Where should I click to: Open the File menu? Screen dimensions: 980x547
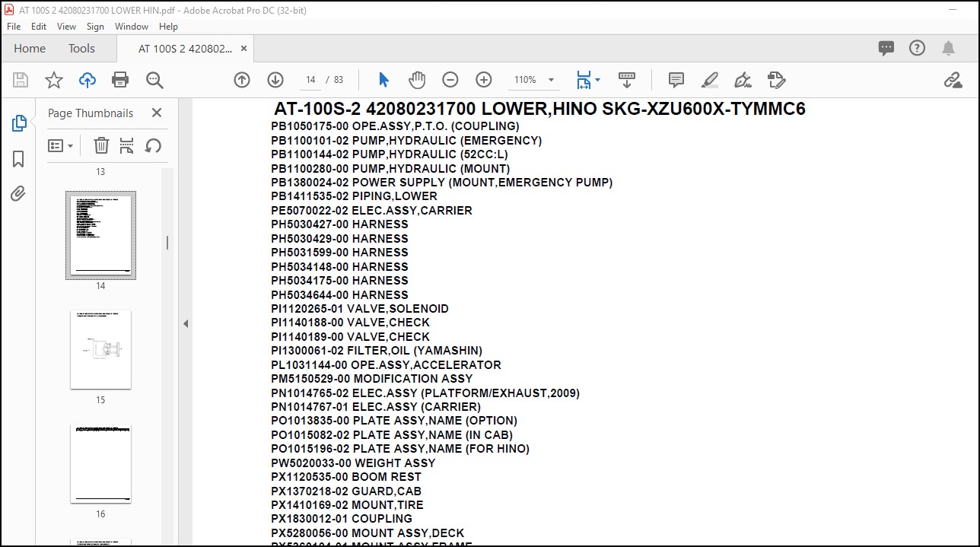pyautogui.click(x=14, y=26)
